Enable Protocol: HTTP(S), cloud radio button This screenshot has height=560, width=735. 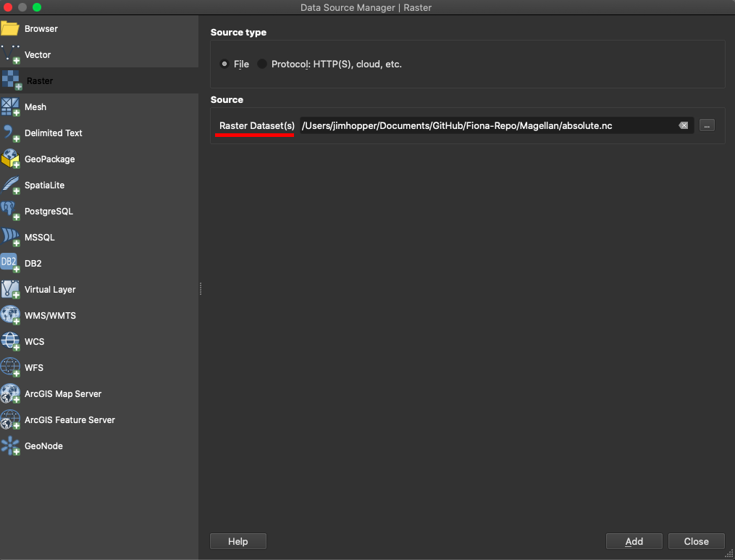point(262,64)
